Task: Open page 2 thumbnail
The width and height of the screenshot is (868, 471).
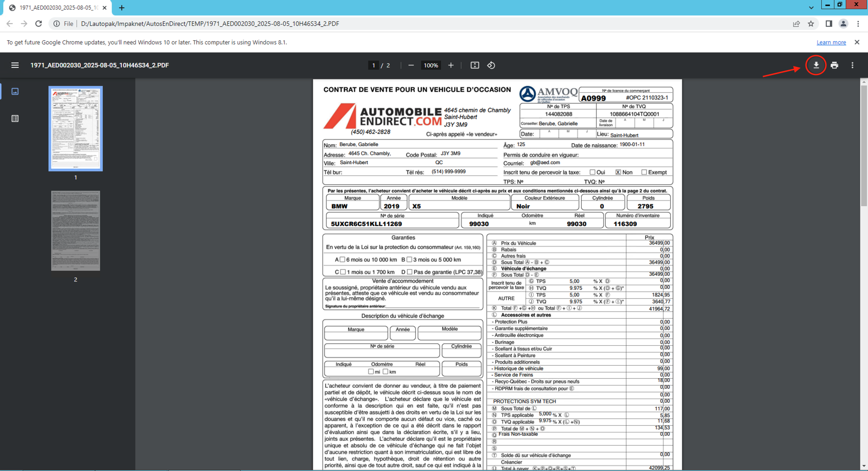Action: (76, 231)
